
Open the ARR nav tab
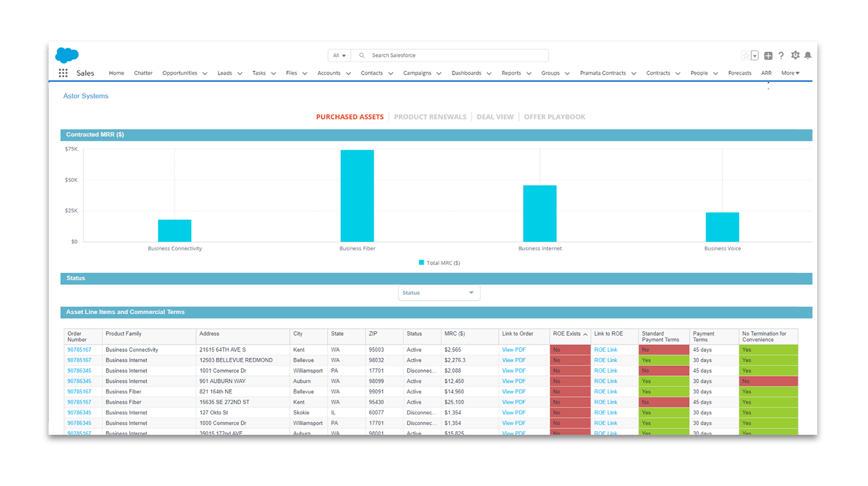click(x=767, y=73)
